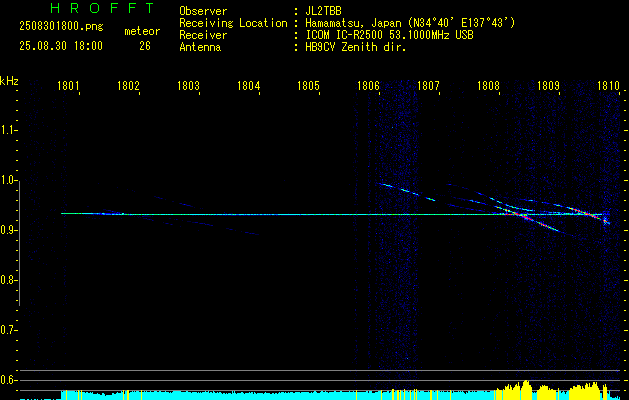Click the 1802 time marker
629x400 pixels.
click(128, 85)
